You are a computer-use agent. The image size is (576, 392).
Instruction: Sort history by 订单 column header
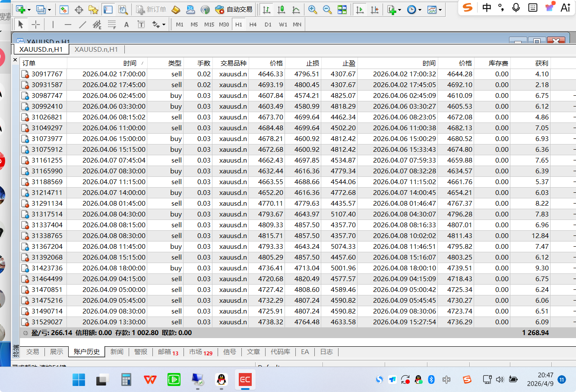43,63
